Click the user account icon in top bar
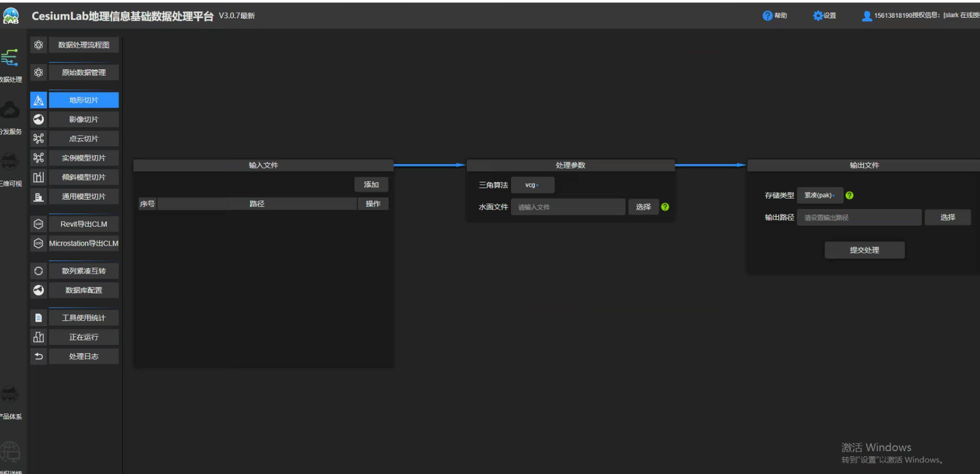 (x=866, y=16)
